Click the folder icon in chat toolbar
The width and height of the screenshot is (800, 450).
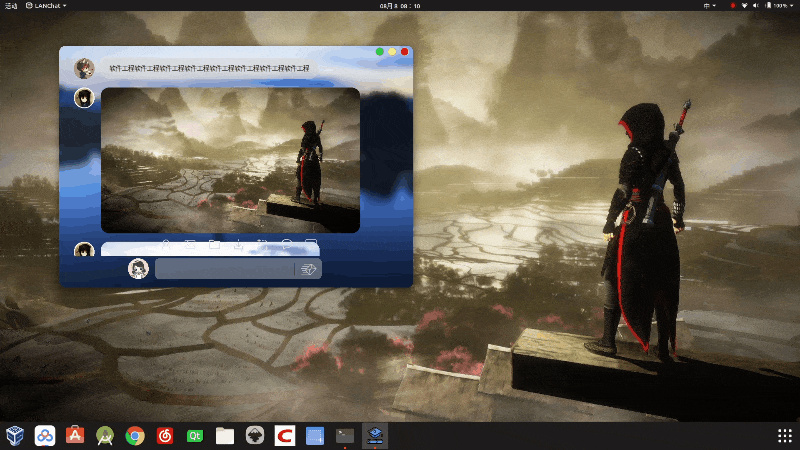click(214, 244)
